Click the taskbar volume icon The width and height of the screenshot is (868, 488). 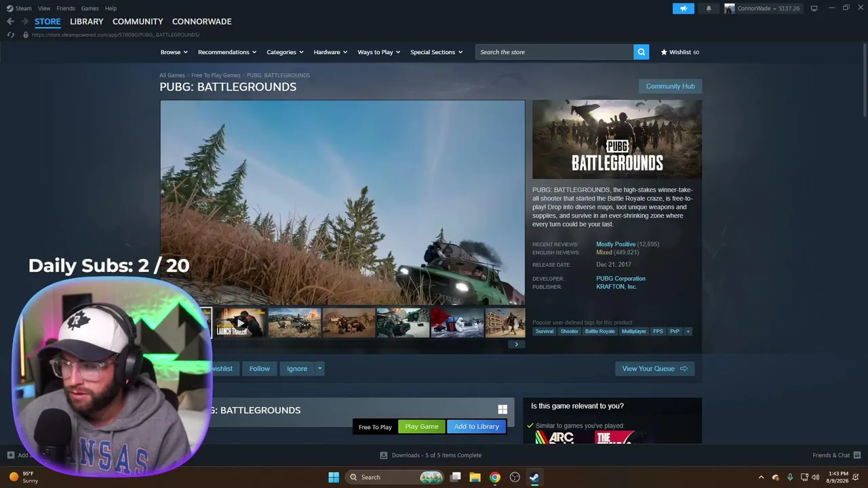coord(816,477)
